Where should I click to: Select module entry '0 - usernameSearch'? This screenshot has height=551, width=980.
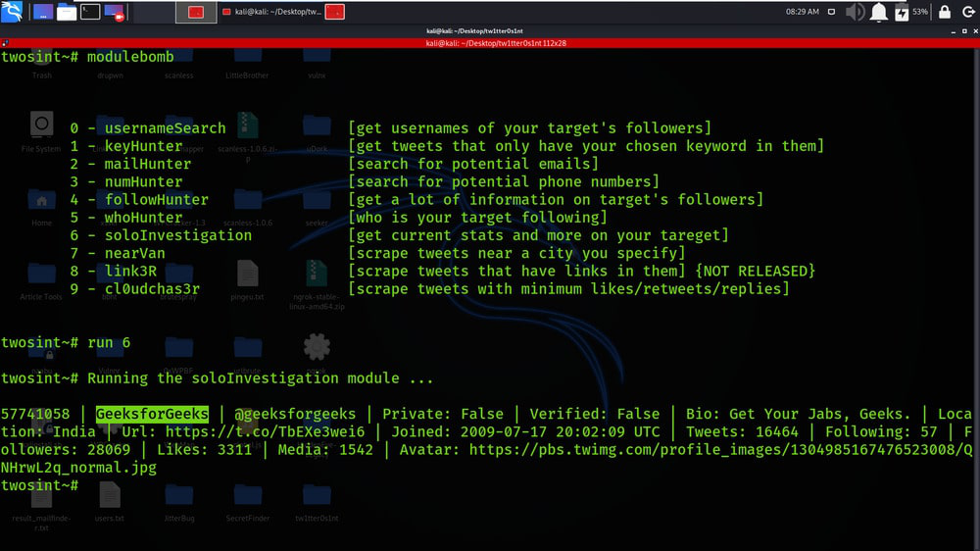(148, 128)
